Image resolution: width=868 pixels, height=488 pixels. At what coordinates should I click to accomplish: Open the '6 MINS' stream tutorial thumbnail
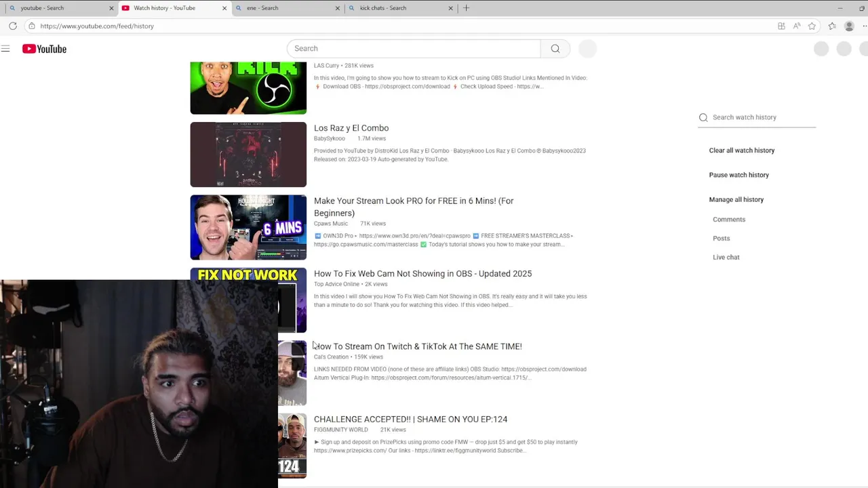click(x=248, y=228)
